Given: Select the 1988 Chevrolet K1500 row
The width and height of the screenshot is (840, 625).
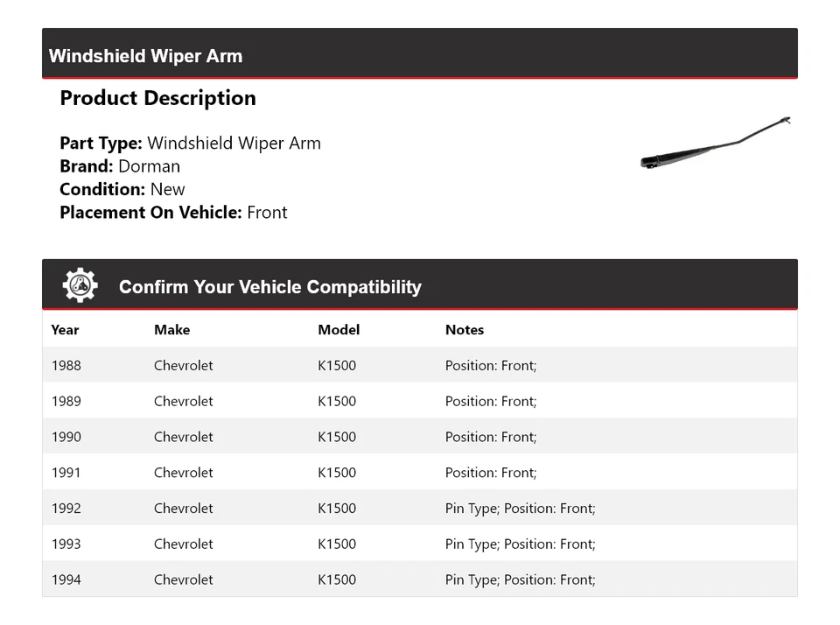Looking at the screenshot, I should 419,365.
